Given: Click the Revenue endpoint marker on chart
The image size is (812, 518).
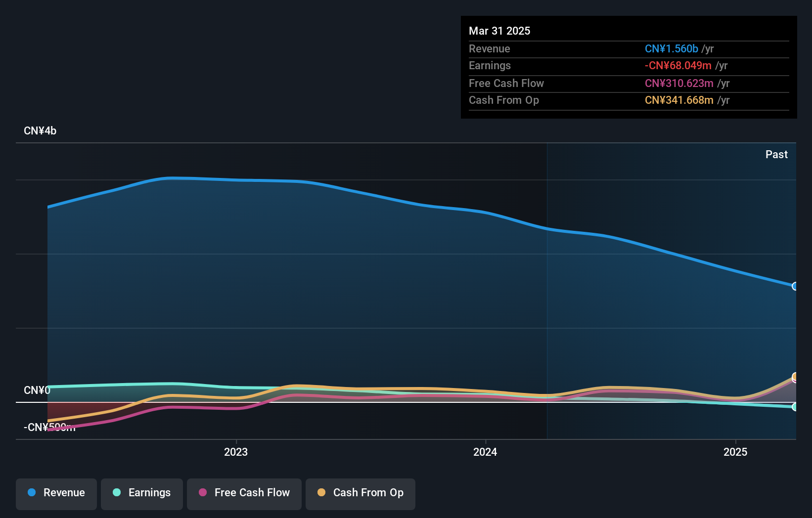Looking at the screenshot, I should coord(795,286).
